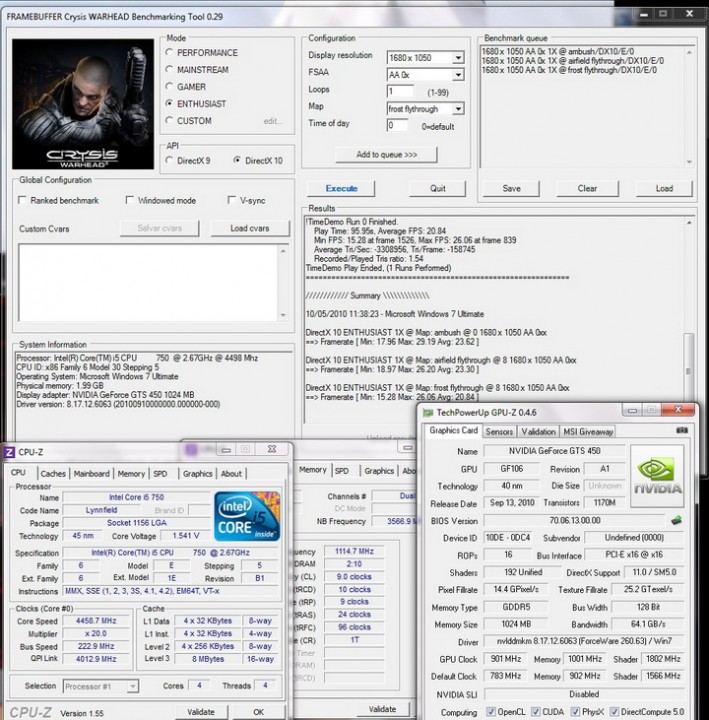This screenshot has width=709, height=720.
Task: Toggle the CUDA checkbox in GPU-Z
Action: [535, 711]
